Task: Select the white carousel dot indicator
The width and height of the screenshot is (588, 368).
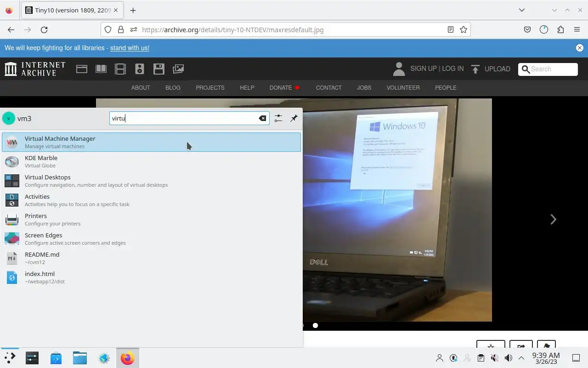Action: pos(315,325)
